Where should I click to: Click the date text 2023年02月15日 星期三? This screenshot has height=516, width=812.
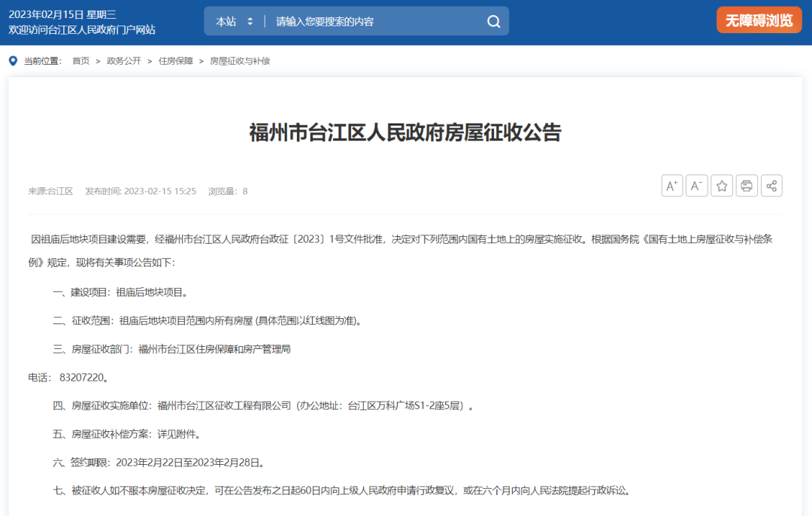pyautogui.click(x=62, y=14)
